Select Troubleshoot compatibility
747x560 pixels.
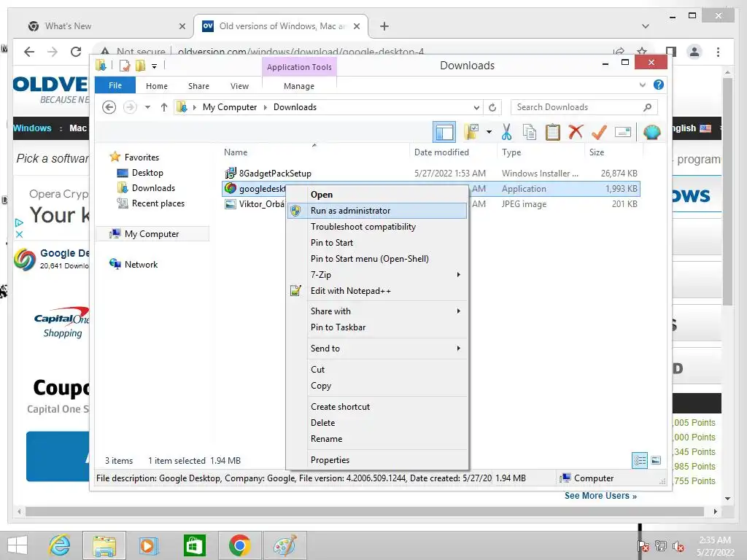click(x=377, y=227)
